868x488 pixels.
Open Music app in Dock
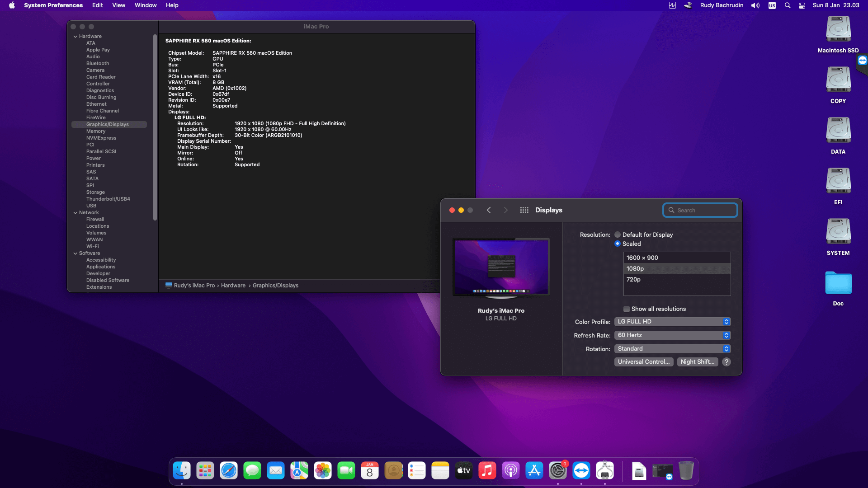(487, 471)
